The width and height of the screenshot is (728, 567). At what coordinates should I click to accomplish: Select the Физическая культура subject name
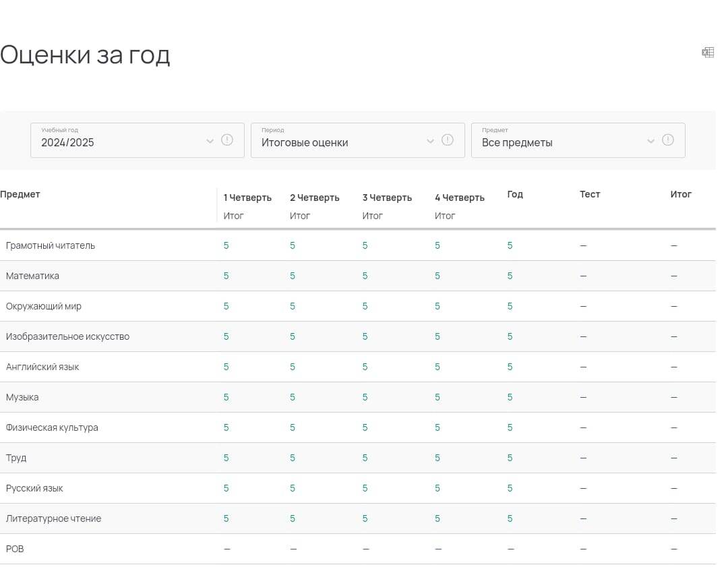pyautogui.click(x=52, y=427)
